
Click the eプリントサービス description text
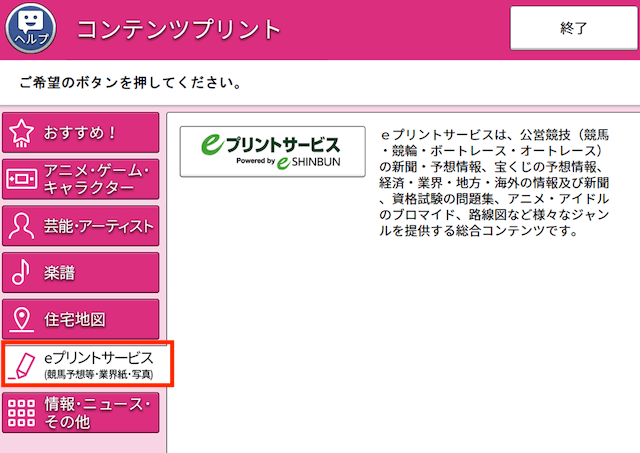(494, 182)
